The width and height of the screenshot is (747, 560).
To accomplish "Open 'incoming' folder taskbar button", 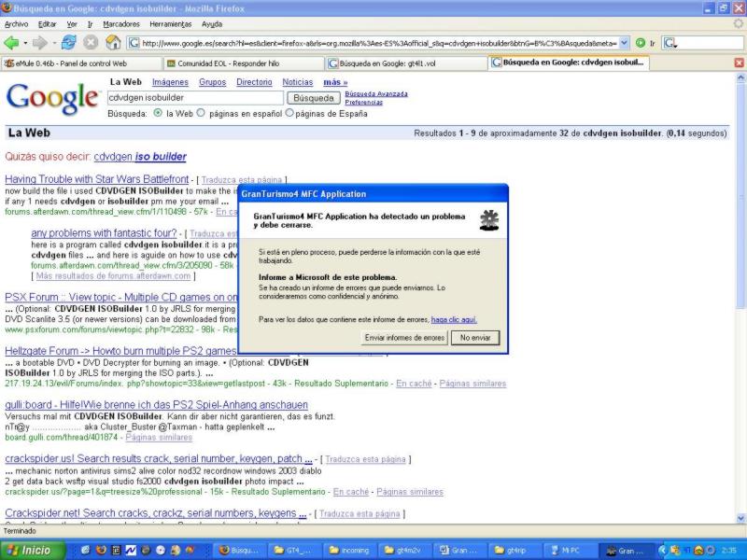I will 350,551.
